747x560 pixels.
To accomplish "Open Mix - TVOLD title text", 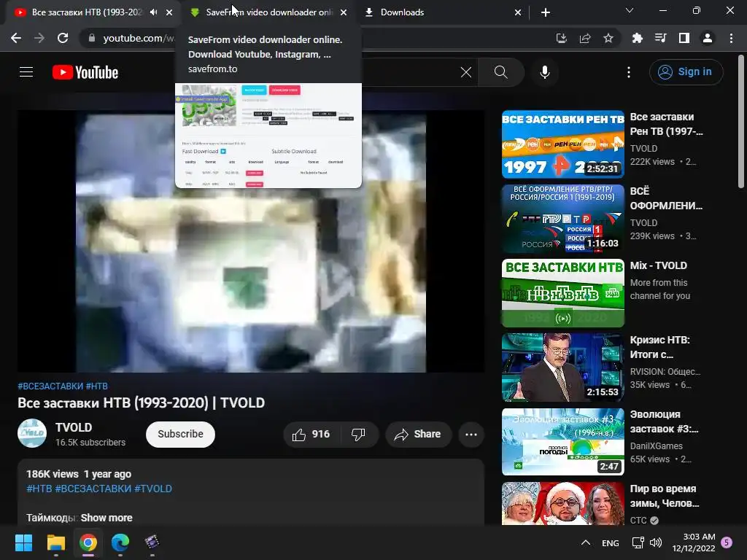I will tap(659, 265).
